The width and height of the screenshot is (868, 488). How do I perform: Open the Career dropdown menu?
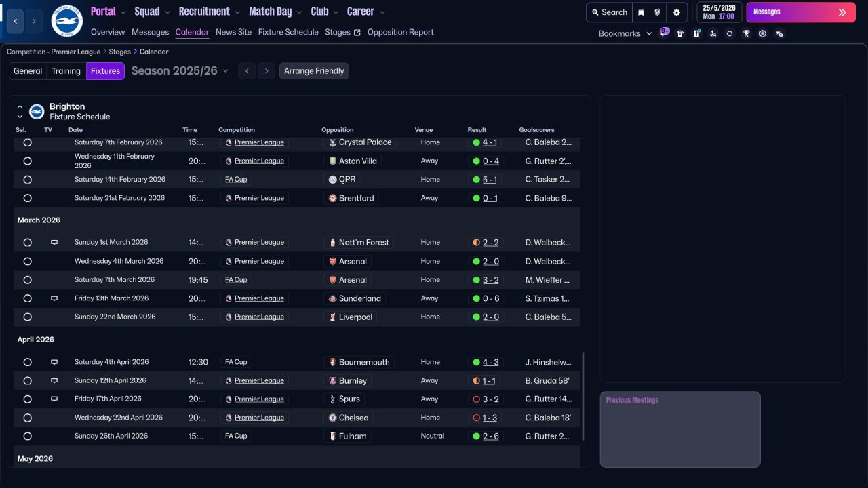click(x=366, y=12)
